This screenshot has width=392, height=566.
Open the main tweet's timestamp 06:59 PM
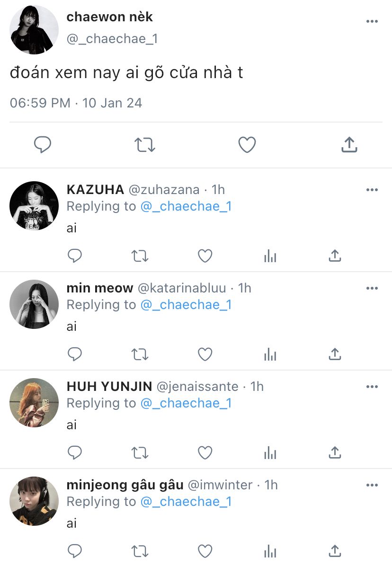click(40, 103)
